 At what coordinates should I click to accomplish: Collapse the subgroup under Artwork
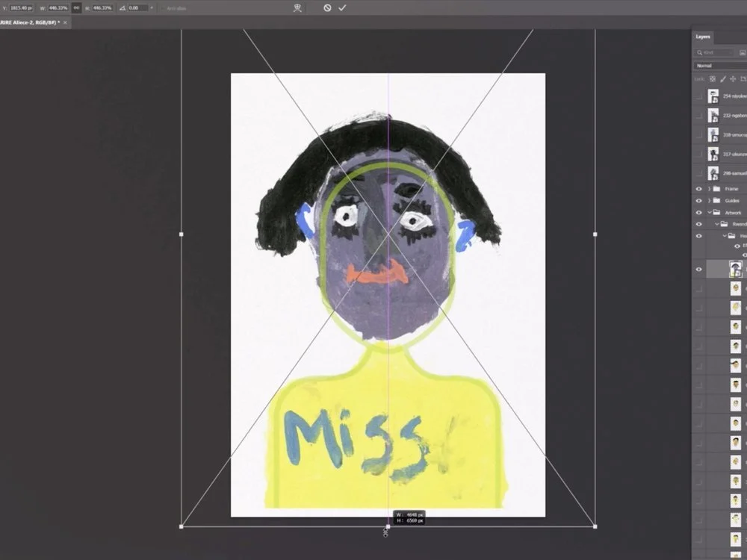(717, 224)
